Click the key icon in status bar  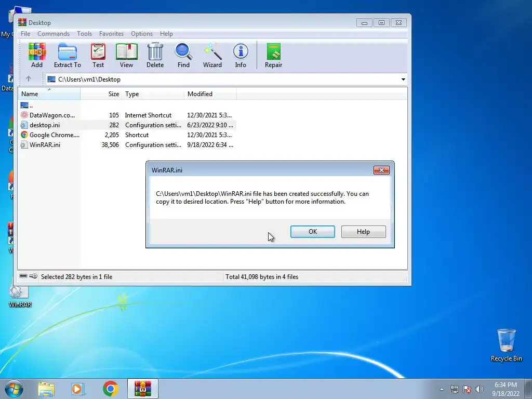point(33,276)
